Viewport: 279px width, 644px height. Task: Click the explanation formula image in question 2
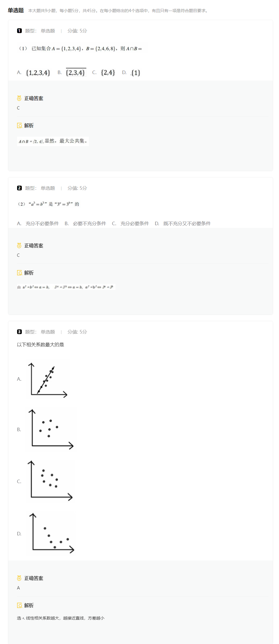click(66, 287)
